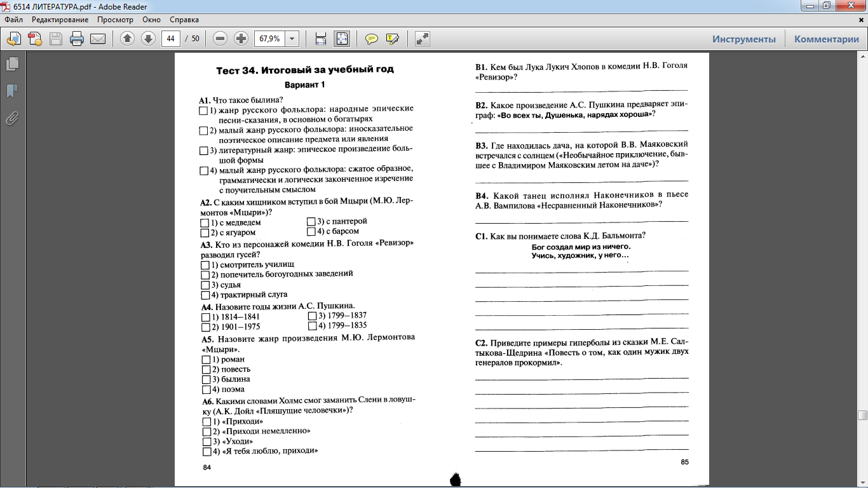This screenshot has height=488, width=868.
Task: Check A3 option судья
Action: [205, 285]
